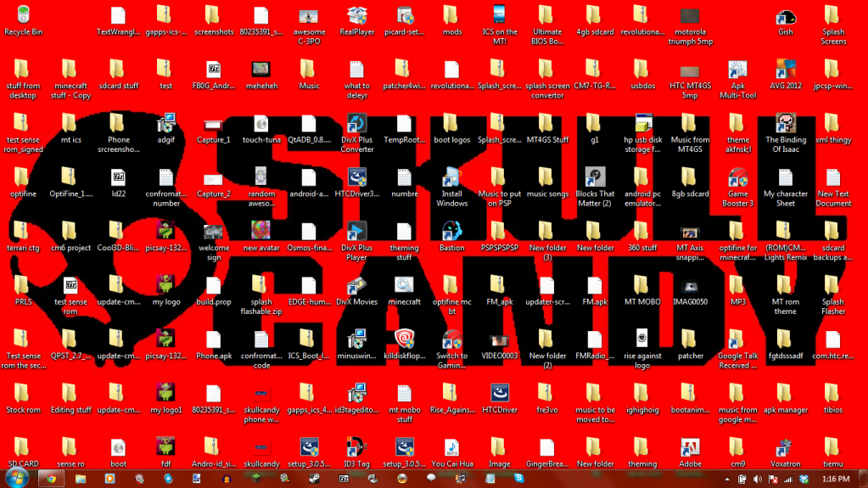The height and width of the screenshot is (488, 868).
Task: Launch Skype from the taskbar
Action: coord(518,479)
